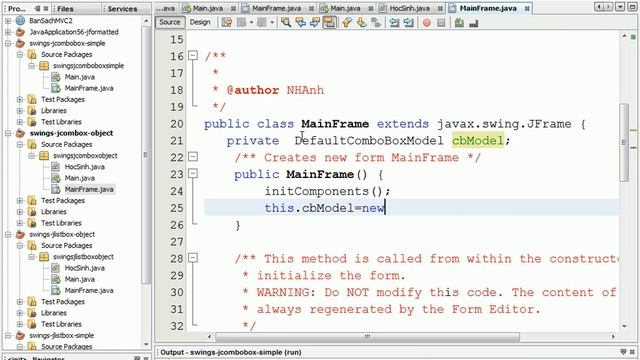640x360 pixels.
Task: Click the editor horizontal scrollbar thumb
Action: pyautogui.click(x=367, y=337)
